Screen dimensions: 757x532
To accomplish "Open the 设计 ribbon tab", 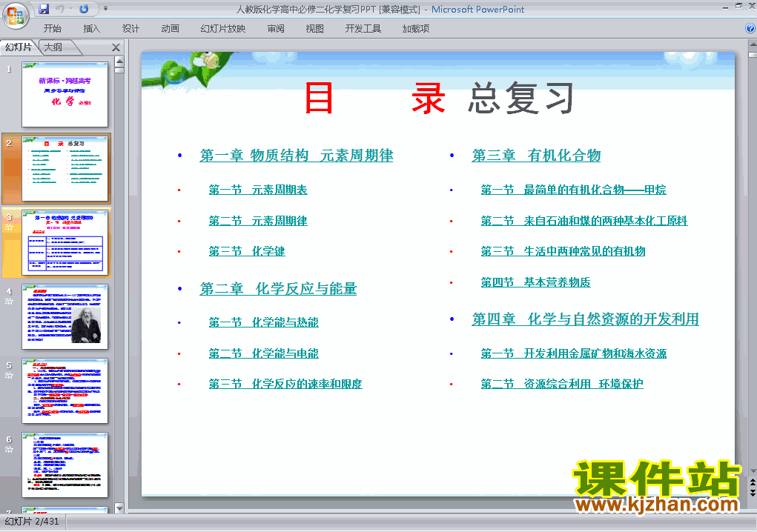I will tap(130, 28).
